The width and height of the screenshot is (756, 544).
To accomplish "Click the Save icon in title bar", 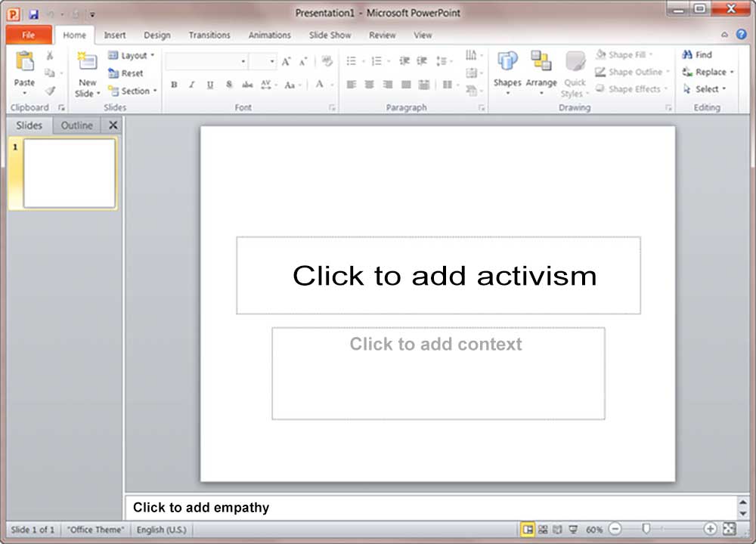I will [33, 14].
